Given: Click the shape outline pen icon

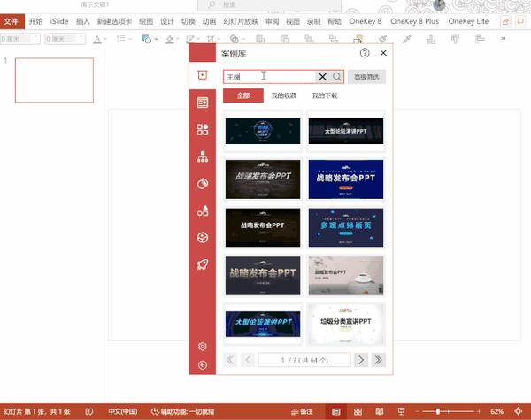Looking at the screenshot, I should pos(190,39).
